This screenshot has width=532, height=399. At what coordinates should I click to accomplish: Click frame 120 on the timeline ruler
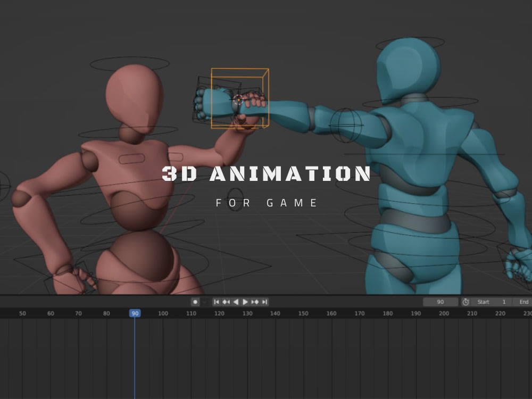pos(219,313)
